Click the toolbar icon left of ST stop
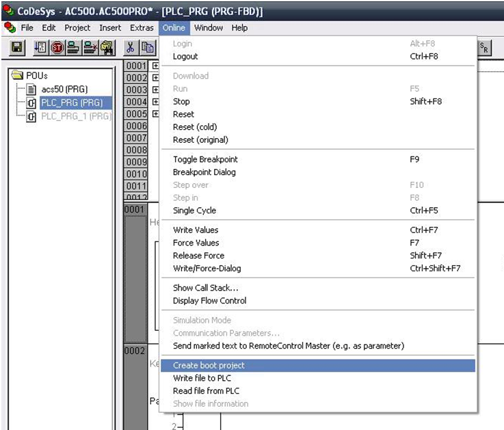 tap(40, 47)
